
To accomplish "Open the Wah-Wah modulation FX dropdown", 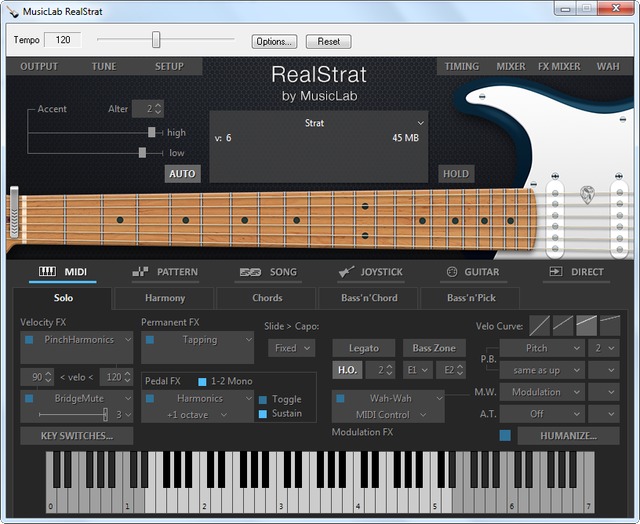I will [x=389, y=398].
